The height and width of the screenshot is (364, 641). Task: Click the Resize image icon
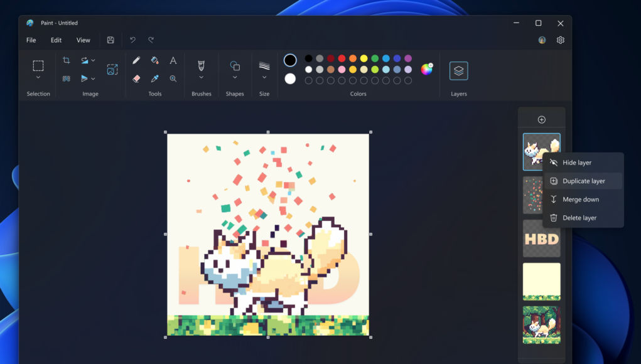pyautogui.click(x=112, y=70)
